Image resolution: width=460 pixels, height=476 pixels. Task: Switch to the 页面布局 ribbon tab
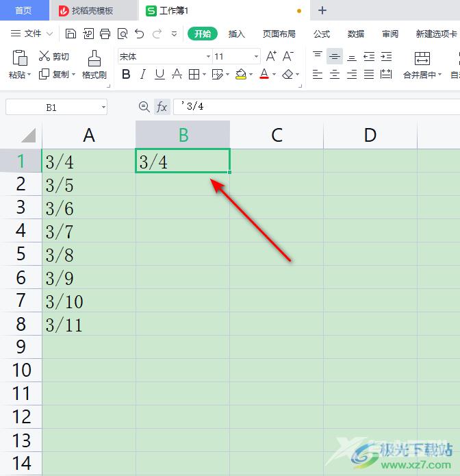click(x=279, y=34)
